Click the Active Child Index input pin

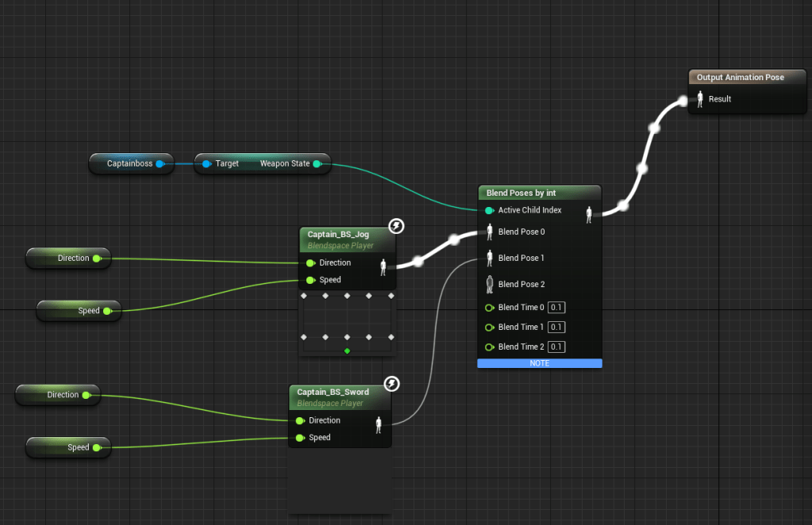(489, 210)
